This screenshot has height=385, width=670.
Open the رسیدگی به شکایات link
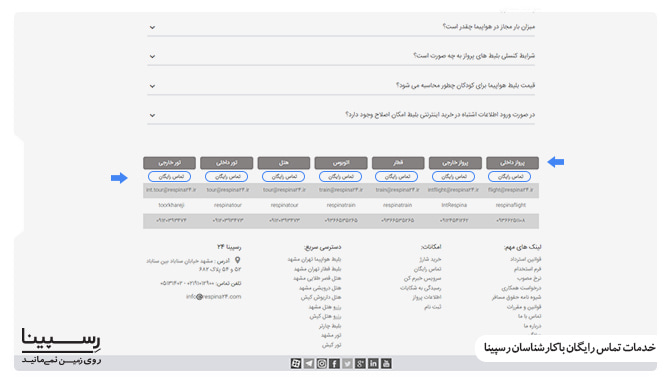421,288
